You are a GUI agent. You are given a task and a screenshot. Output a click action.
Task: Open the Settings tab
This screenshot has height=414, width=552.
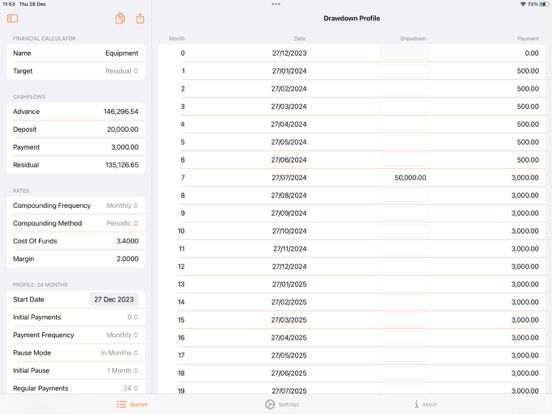coord(282,404)
